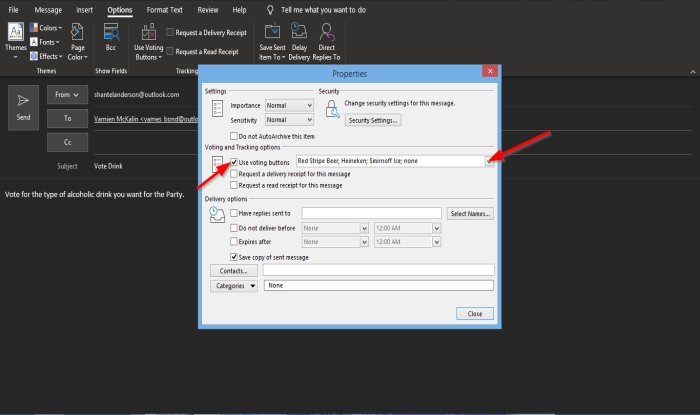Viewport: 700px width, 415px height.
Task: Uncheck Use voting buttons
Action: 233,162
